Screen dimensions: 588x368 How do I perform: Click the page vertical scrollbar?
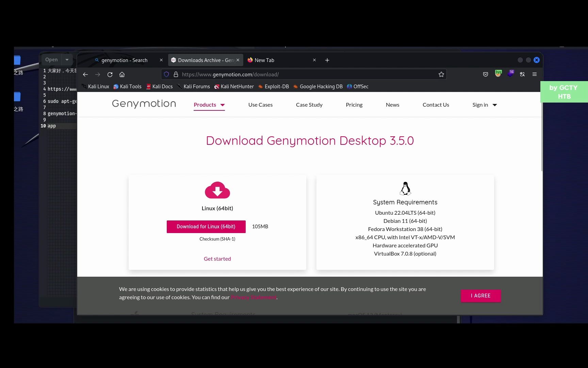coord(541,136)
